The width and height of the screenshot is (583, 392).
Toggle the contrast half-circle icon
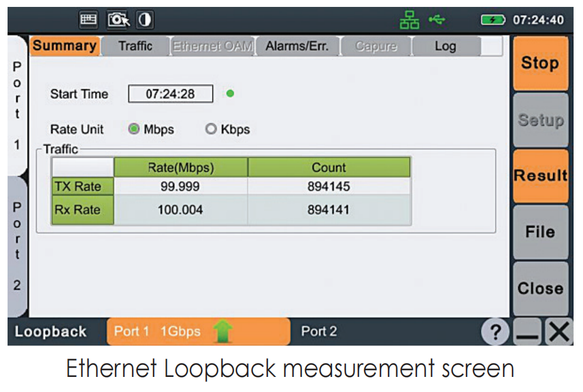145,20
